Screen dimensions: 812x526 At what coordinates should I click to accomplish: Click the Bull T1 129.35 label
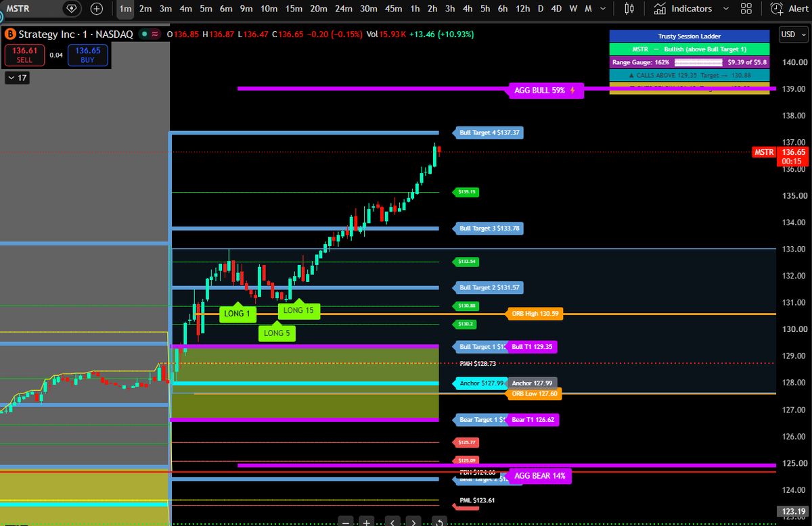(x=533, y=347)
